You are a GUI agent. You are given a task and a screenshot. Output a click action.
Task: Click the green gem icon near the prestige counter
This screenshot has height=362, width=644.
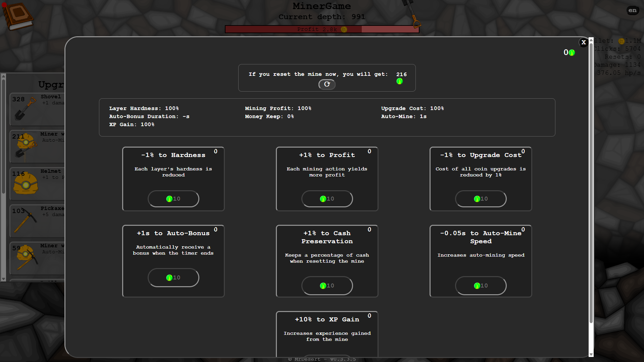(571, 52)
